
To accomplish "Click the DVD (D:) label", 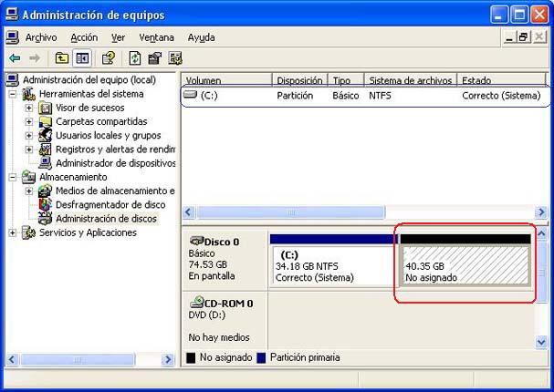I will tap(206, 315).
